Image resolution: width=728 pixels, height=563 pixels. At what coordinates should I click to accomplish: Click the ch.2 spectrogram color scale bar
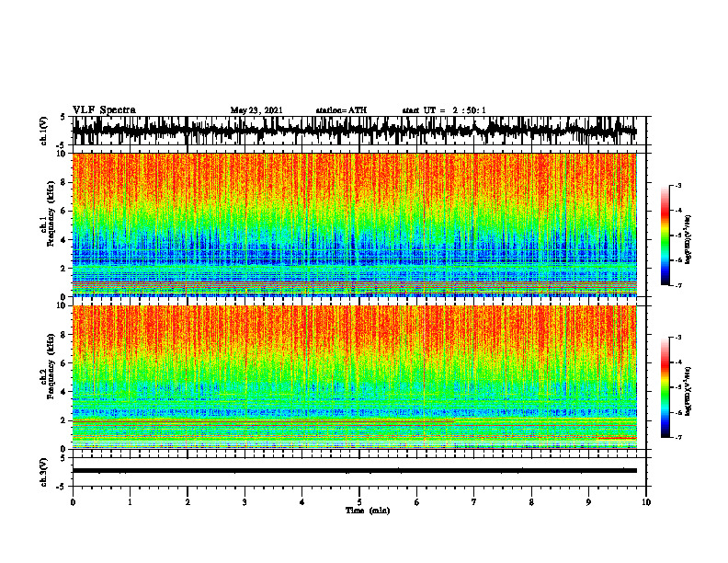click(665, 387)
